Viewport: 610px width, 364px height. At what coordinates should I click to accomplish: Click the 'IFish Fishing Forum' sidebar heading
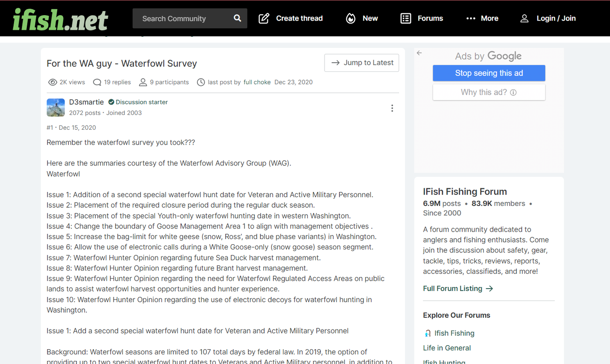[x=465, y=192]
